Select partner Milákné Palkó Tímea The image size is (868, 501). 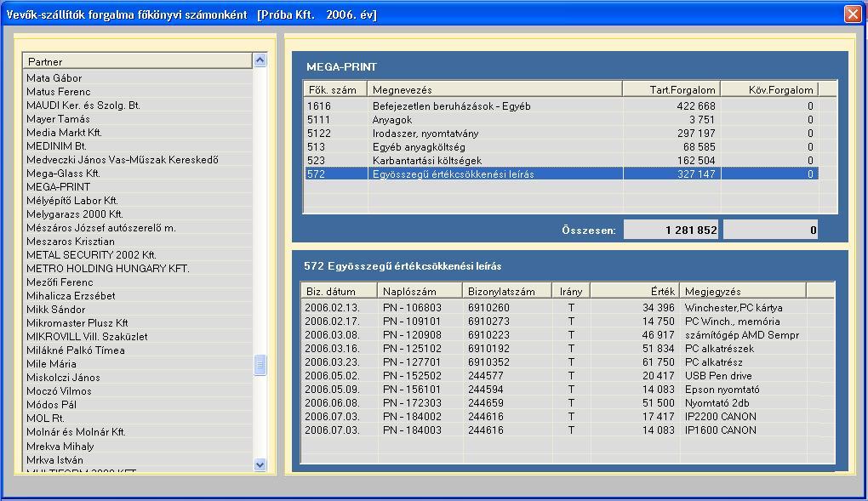coord(137,350)
